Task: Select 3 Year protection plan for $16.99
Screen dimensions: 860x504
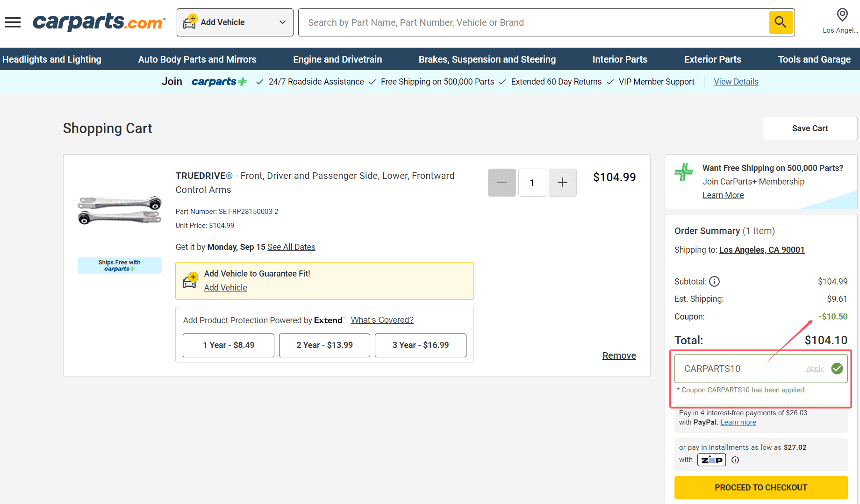Action: 420,345
